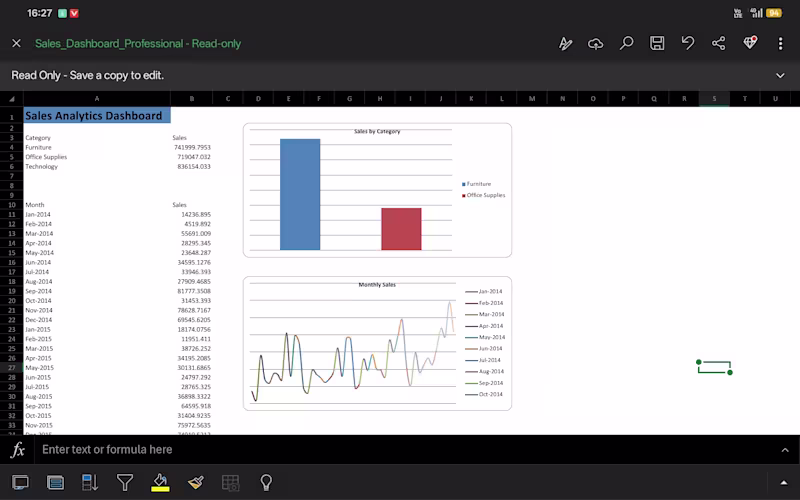Tap the yellow Fill Color bucket
The image size is (800, 500).
pos(160,482)
